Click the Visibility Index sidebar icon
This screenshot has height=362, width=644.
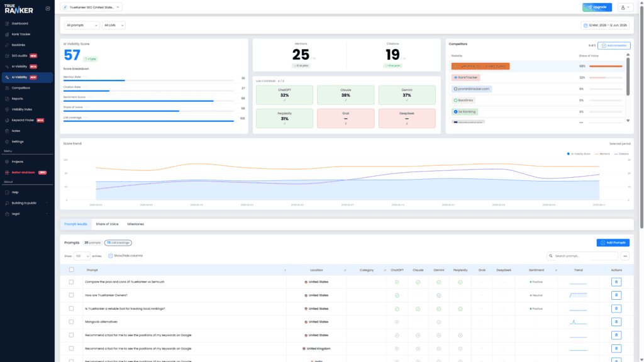point(7,109)
